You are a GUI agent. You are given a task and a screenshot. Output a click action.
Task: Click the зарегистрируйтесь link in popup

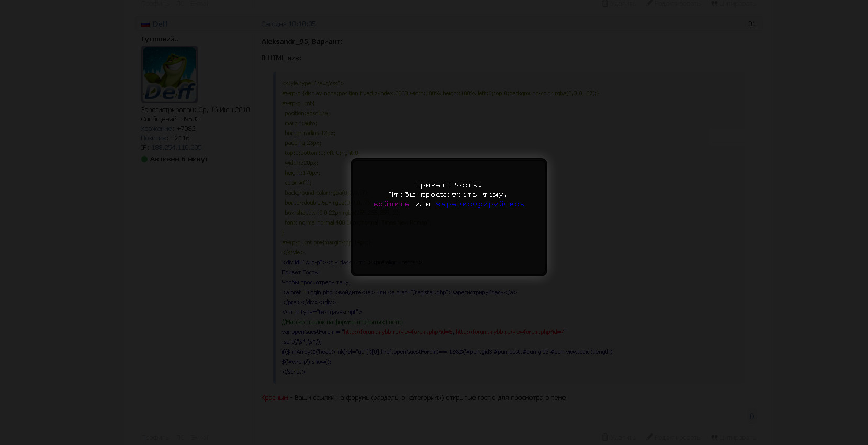click(480, 204)
